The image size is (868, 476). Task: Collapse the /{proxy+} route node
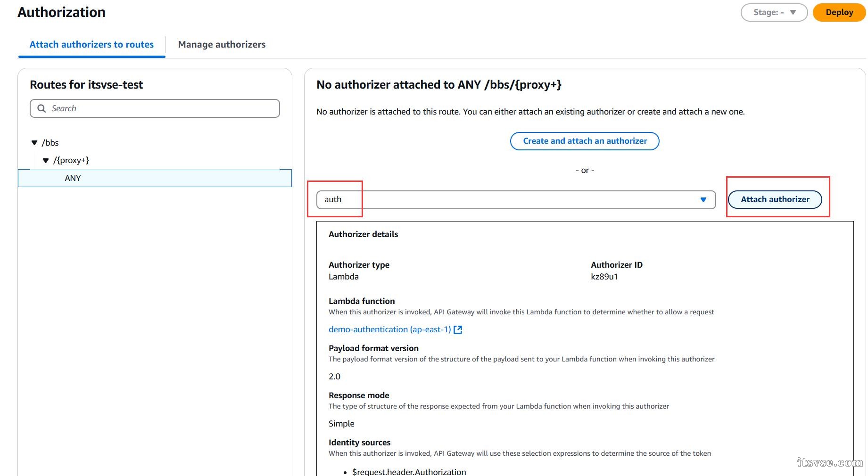46,161
